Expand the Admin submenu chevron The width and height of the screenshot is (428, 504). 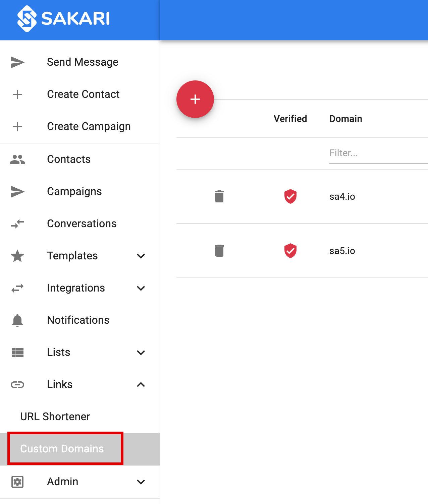coord(141,482)
